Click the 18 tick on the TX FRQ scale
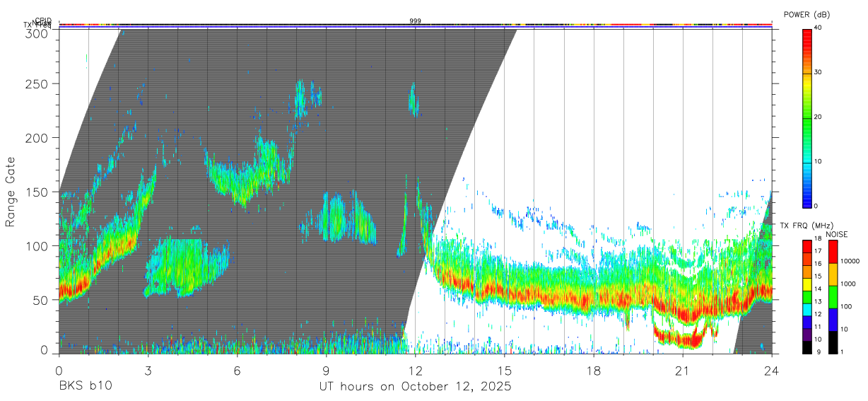Viewport: 868px width, 401px height. 818,238
